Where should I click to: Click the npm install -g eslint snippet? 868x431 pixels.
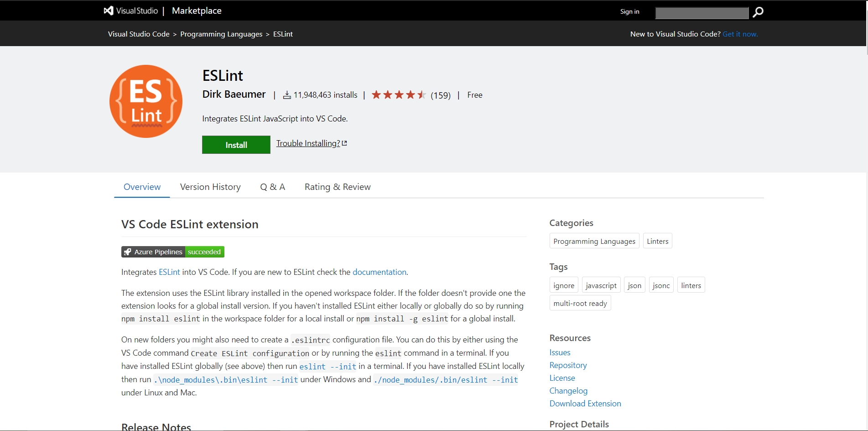coord(402,319)
